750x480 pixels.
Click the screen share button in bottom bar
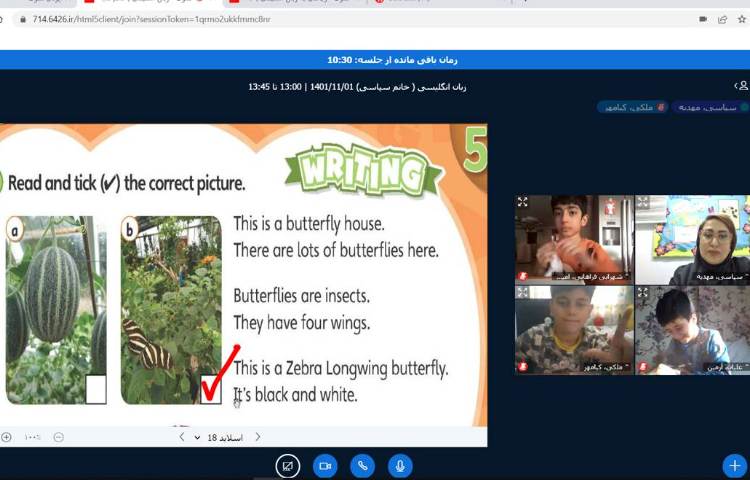point(288,466)
